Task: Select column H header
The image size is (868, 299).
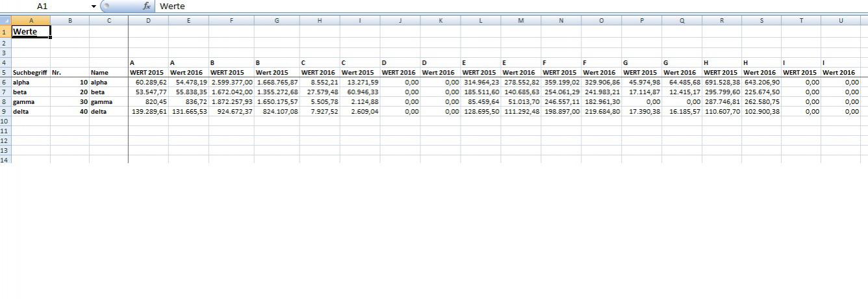Action: (x=320, y=21)
